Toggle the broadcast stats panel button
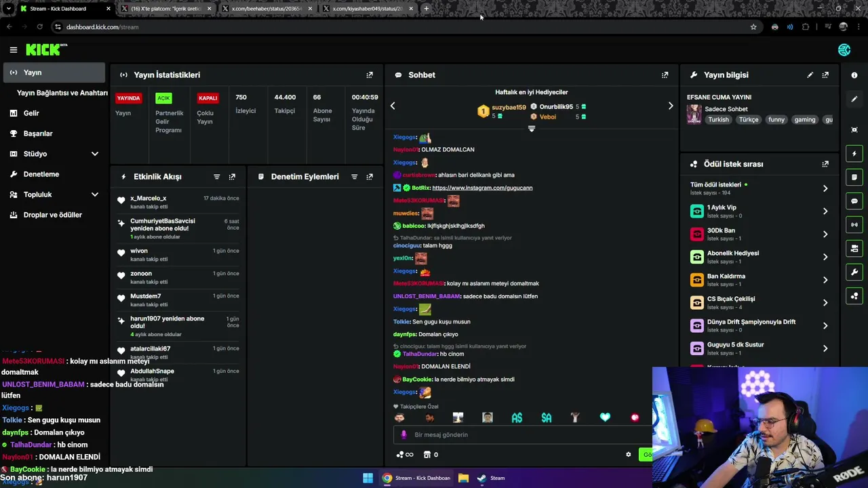The height and width of the screenshot is (488, 868). pyautogui.click(x=854, y=224)
